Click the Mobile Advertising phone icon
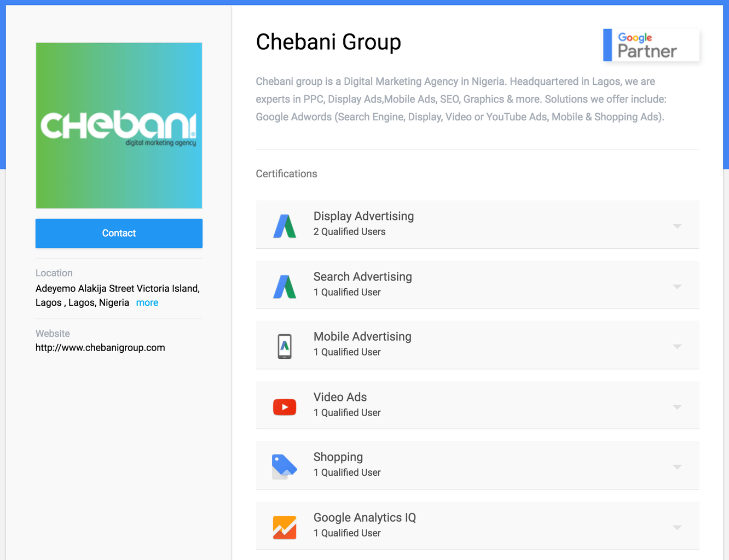This screenshot has width=729, height=560. click(x=285, y=346)
